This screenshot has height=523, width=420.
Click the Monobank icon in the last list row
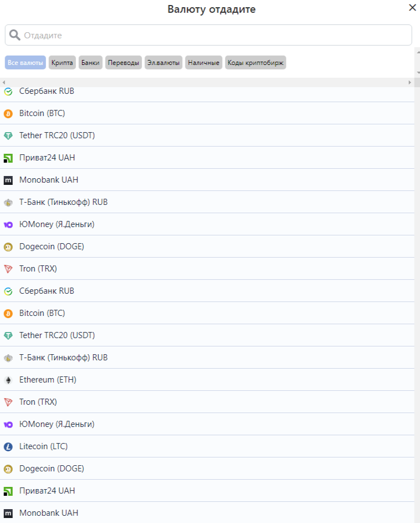click(x=8, y=514)
